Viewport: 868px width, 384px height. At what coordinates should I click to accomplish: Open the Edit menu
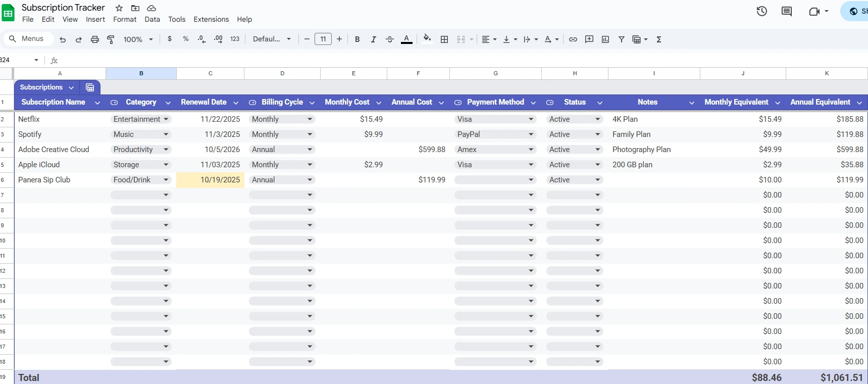point(48,19)
